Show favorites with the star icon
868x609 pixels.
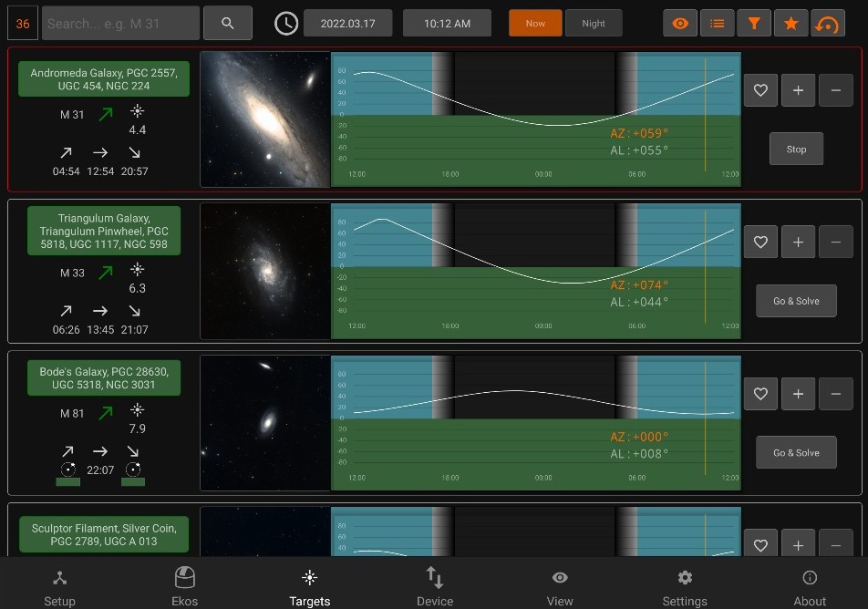791,24
